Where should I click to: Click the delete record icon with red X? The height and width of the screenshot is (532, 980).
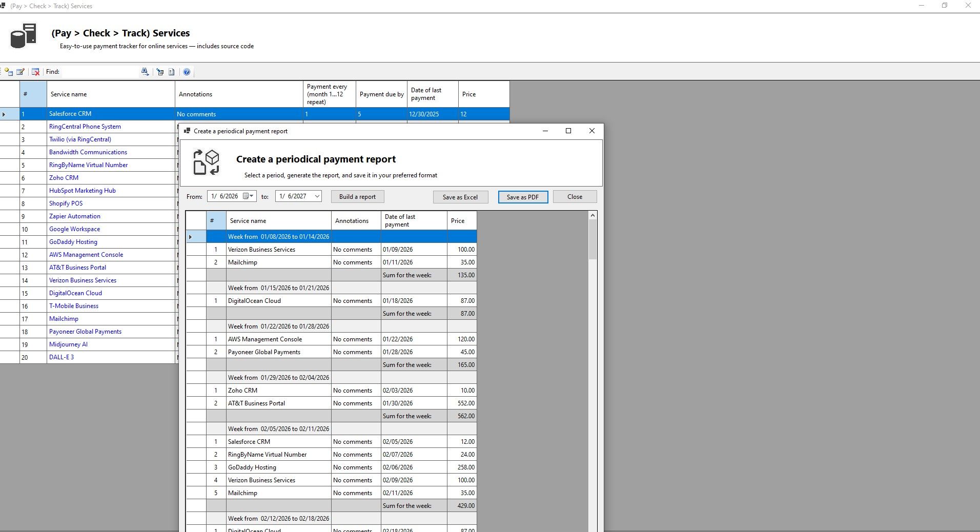35,72
